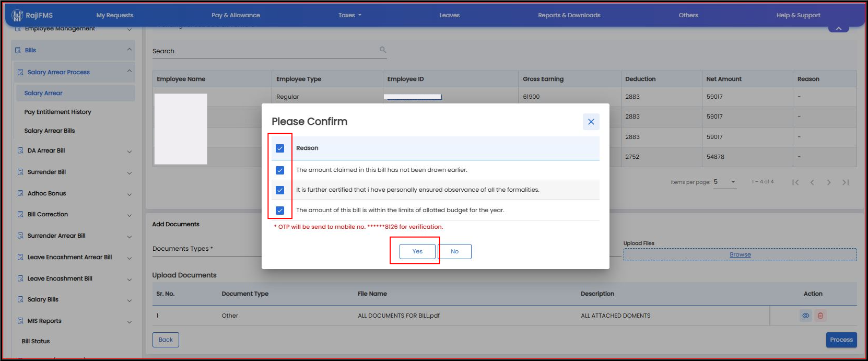Collapse Salary Arrear Process chevron
The height and width of the screenshot is (361, 868).
click(x=130, y=72)
